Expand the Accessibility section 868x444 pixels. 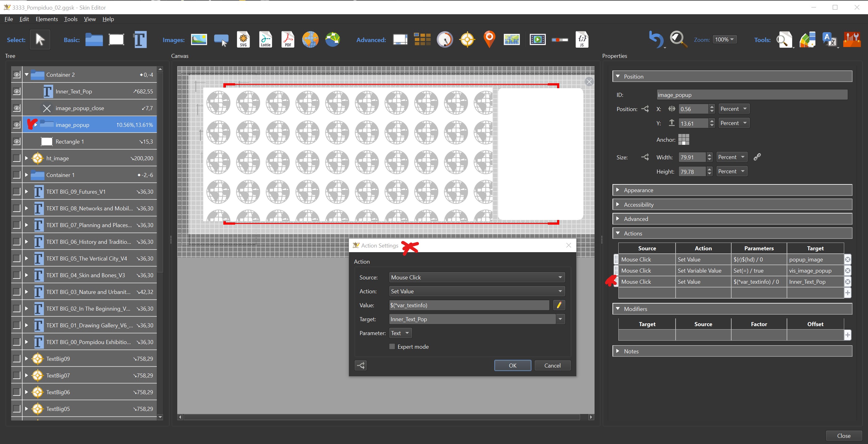tap(732, 205)
